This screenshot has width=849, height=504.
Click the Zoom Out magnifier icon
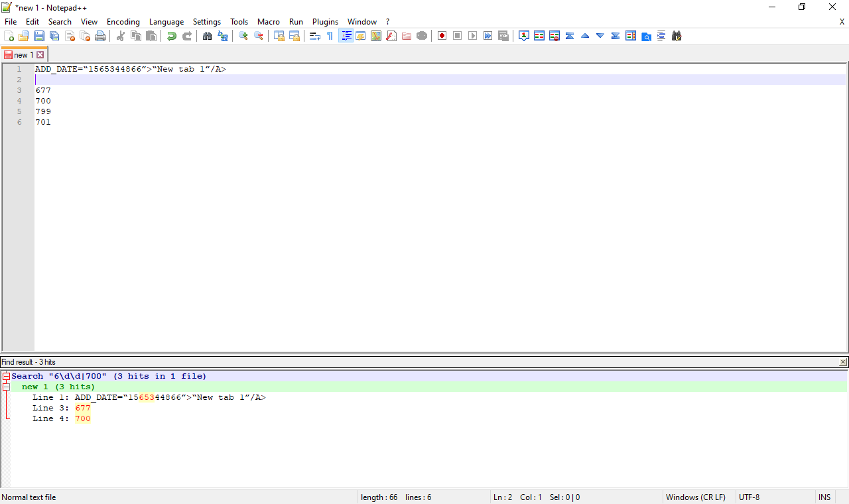(259, 36)
